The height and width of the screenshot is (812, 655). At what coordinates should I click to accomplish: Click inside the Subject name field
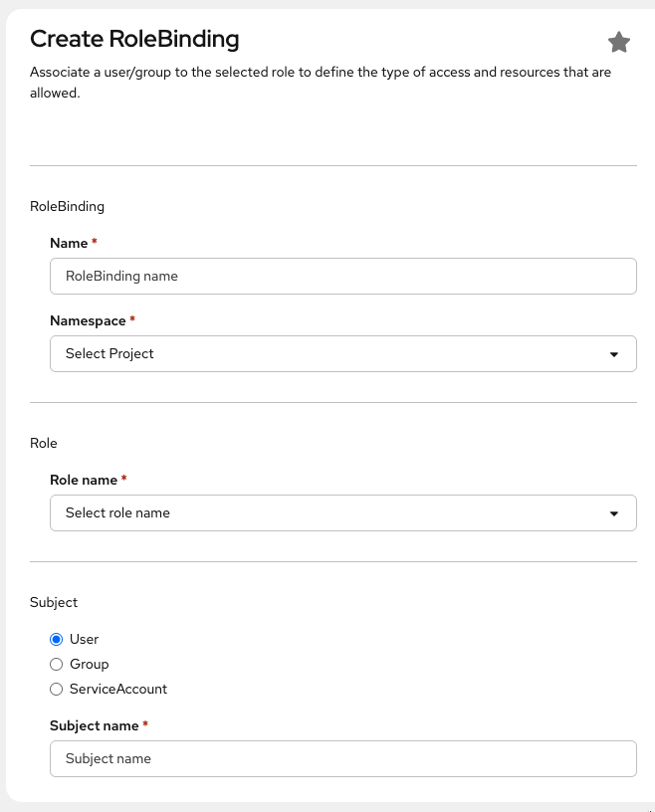click(x=343, y=758)
